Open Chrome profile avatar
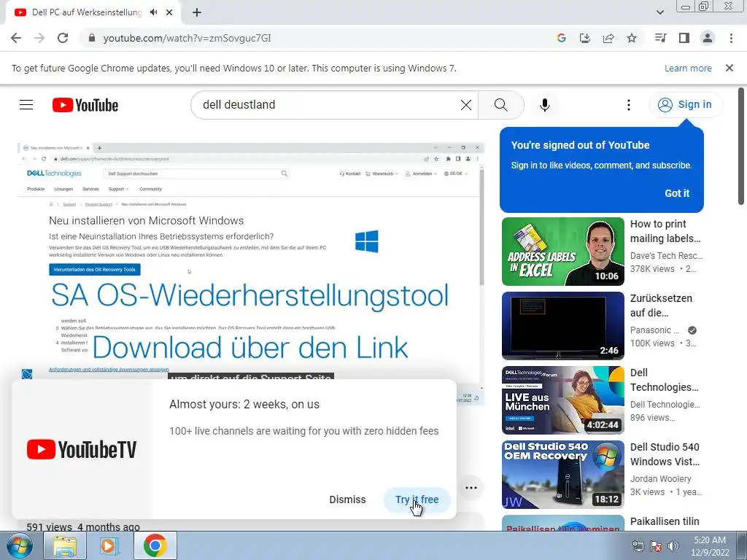 click(x=708, y=38)
